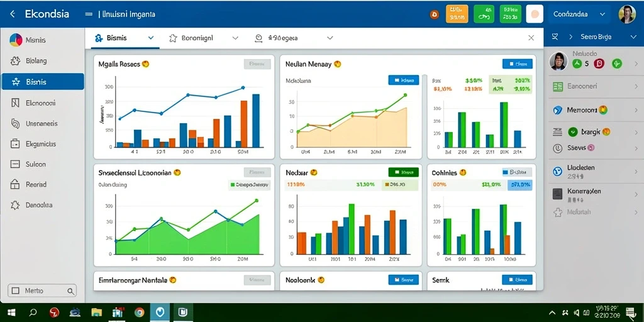Screen dimensions: 644x322
Task: Click the back arrow beside Ekondsia
Action: click(x=13, y=14)
